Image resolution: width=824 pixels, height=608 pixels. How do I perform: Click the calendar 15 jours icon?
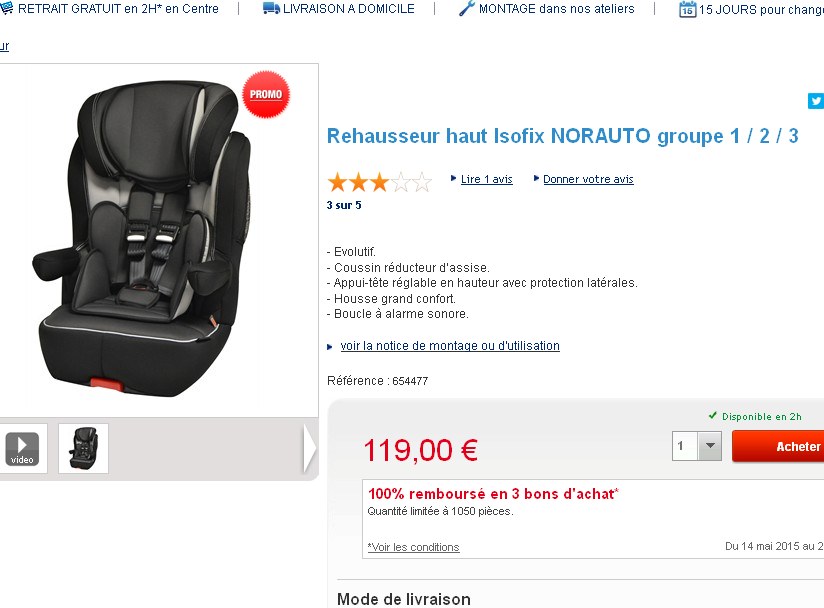tap(687, 9)
